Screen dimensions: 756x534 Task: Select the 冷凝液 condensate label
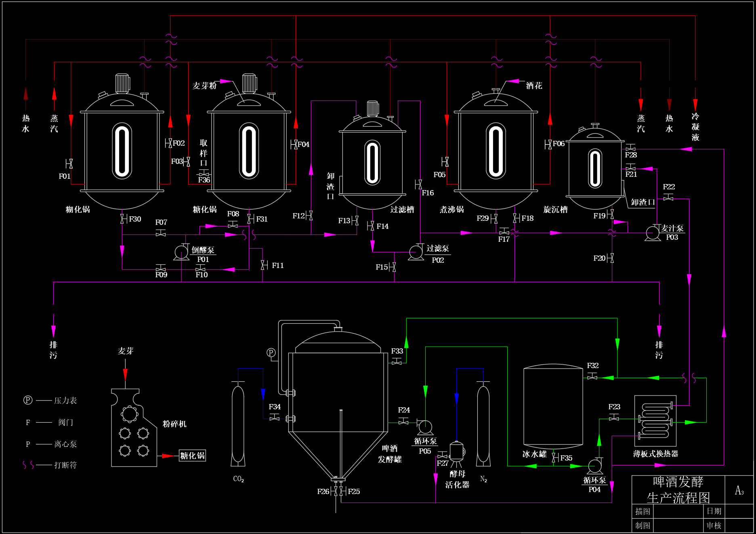coord(695,127)
